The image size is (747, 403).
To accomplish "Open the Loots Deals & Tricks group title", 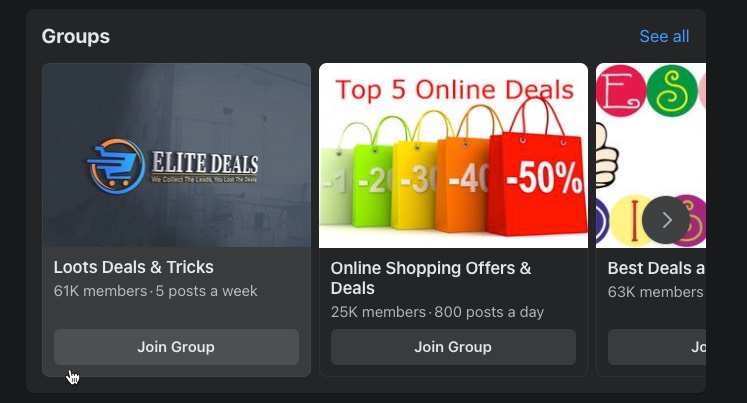I will click(133, 267).
